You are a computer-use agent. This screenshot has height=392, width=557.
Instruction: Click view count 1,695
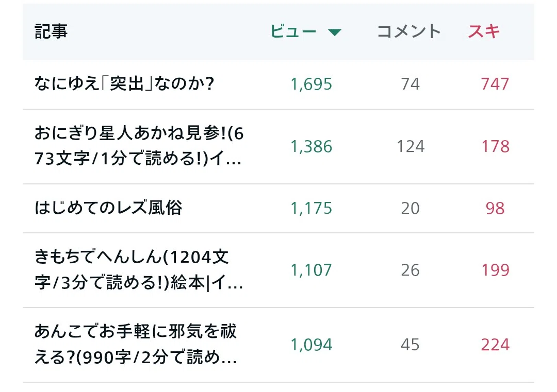311,84
